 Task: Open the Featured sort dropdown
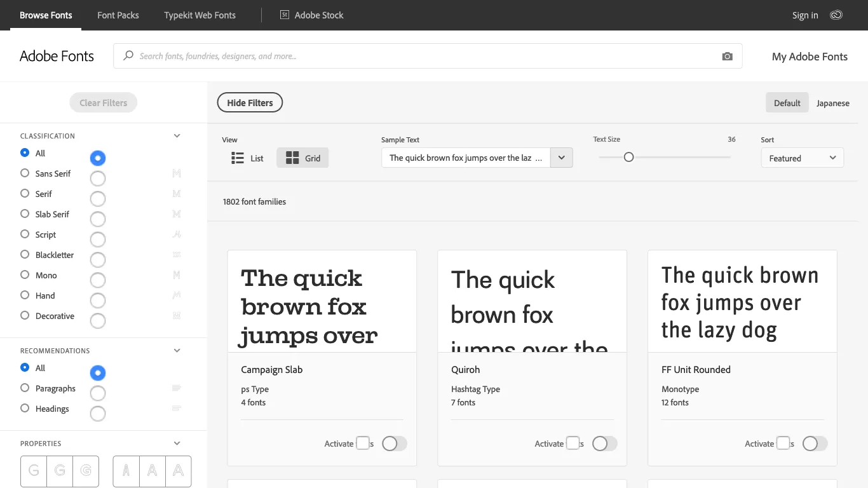802,158
